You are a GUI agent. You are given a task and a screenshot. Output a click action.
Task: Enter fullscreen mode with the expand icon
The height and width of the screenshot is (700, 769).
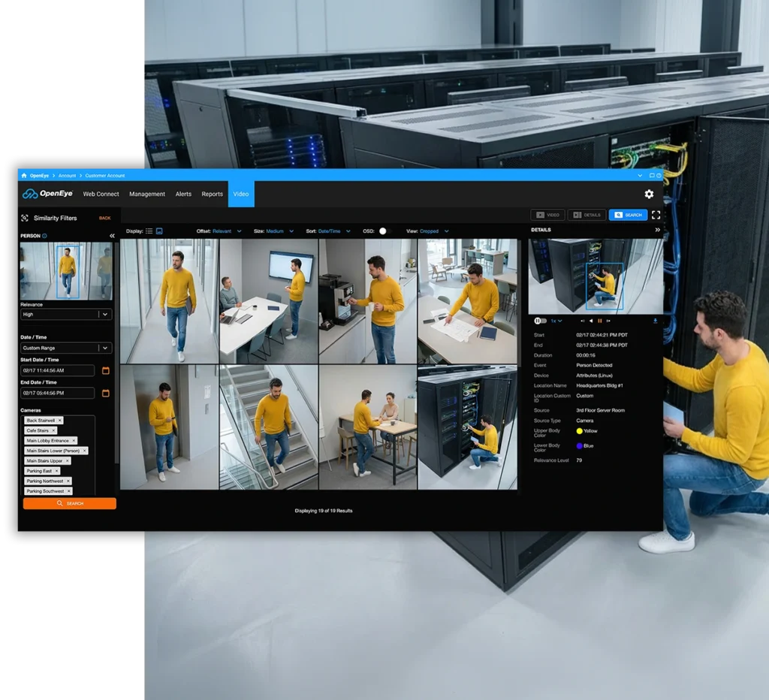coord(656,215)
